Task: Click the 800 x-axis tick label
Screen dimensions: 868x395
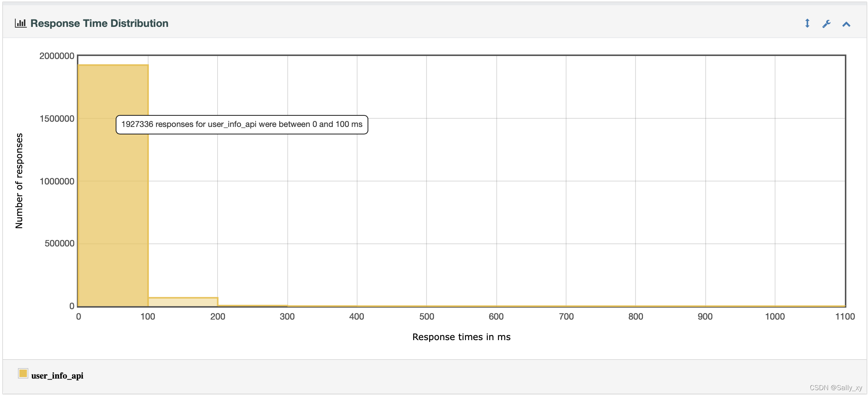Action: coord(636,317)
